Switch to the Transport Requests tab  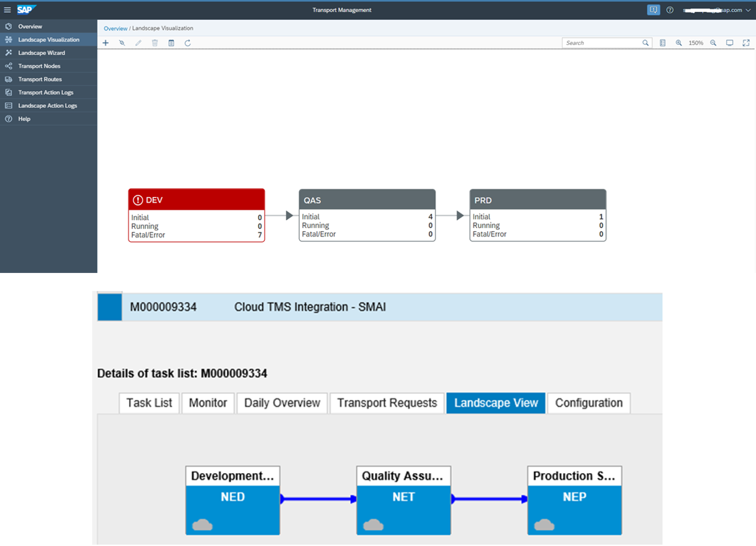coord(387,403)
